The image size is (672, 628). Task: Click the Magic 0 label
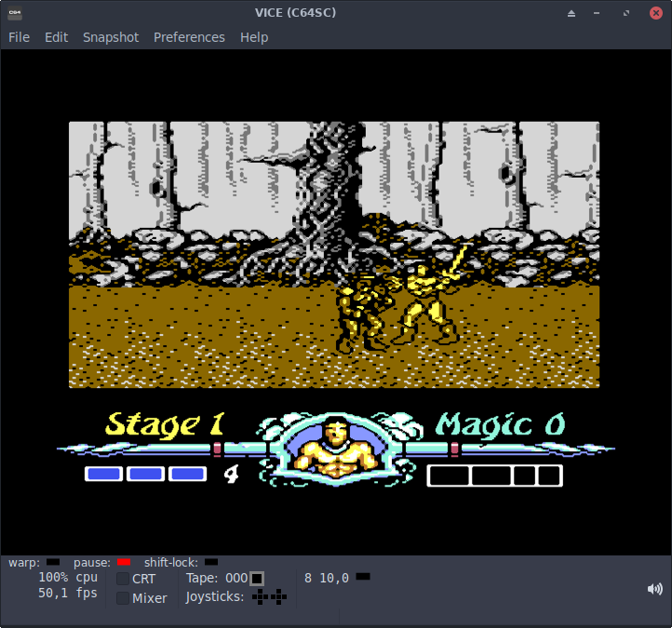point(501,426)
